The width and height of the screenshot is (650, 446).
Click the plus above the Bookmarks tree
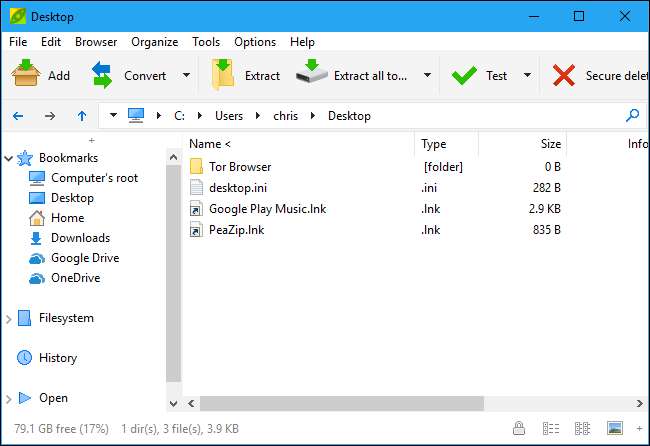pos(92,141)
